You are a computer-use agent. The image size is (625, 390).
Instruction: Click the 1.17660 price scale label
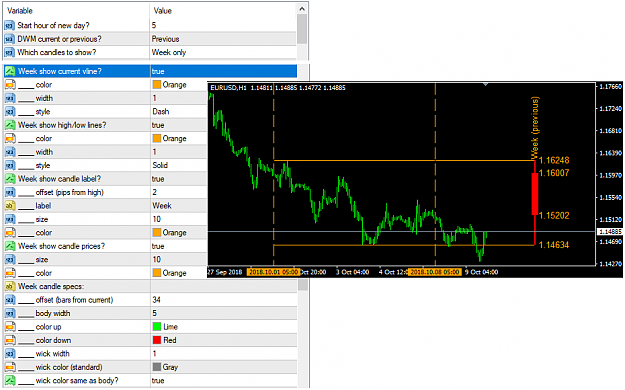(610, 87)
